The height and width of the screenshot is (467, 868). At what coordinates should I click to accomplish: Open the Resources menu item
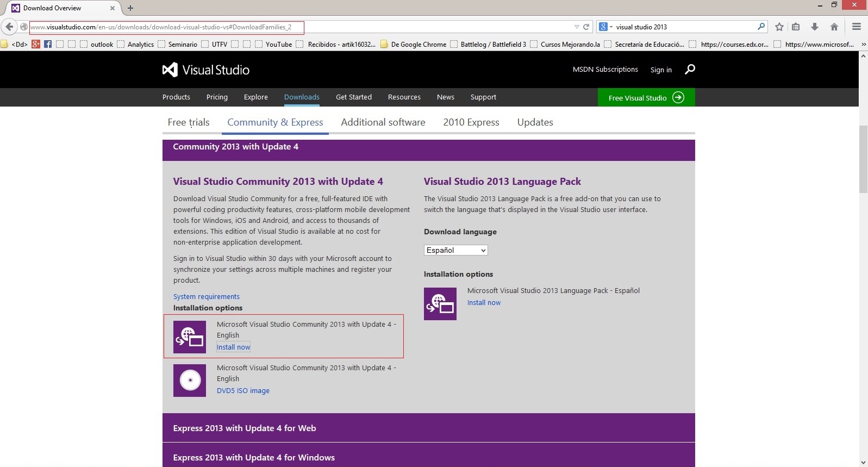pos(404,97)
